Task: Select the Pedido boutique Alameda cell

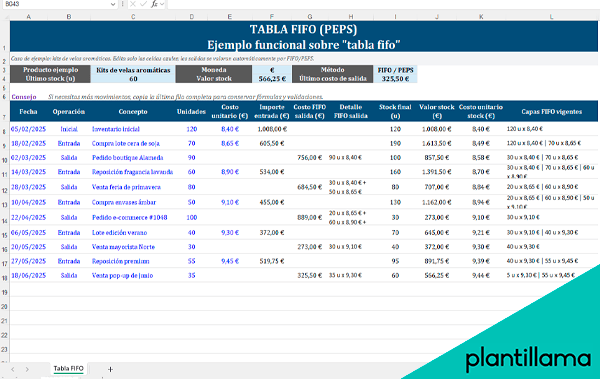Action: [x=133, y=158]
